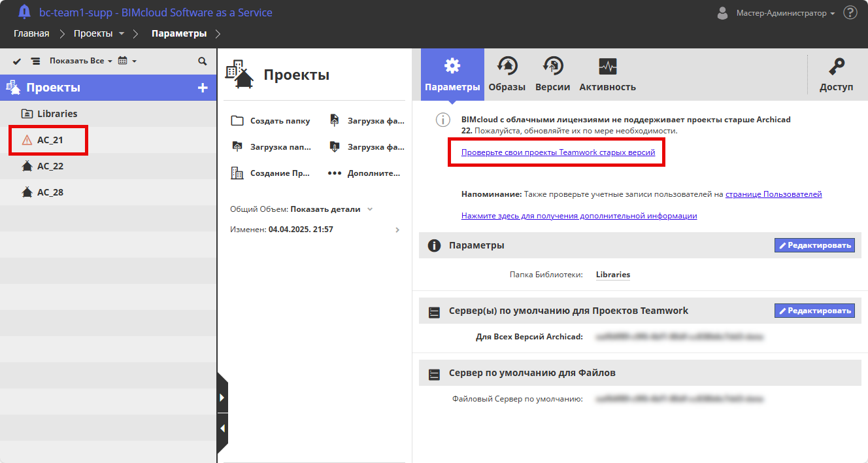Switch to the Активность tab
Viewport: 868px width, 463px height.
[x=608, y=75]
